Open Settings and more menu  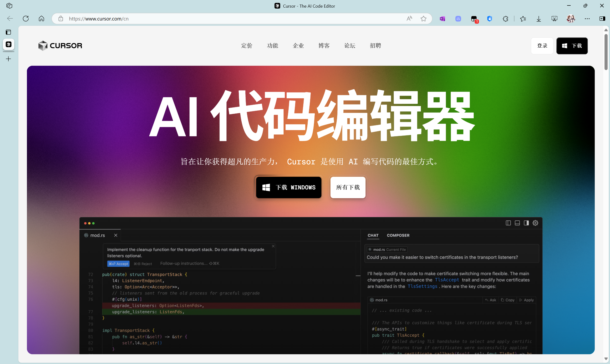[x=587, y=19]
